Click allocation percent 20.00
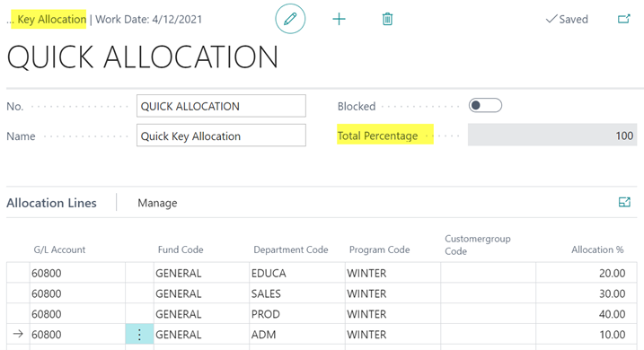 587,273
